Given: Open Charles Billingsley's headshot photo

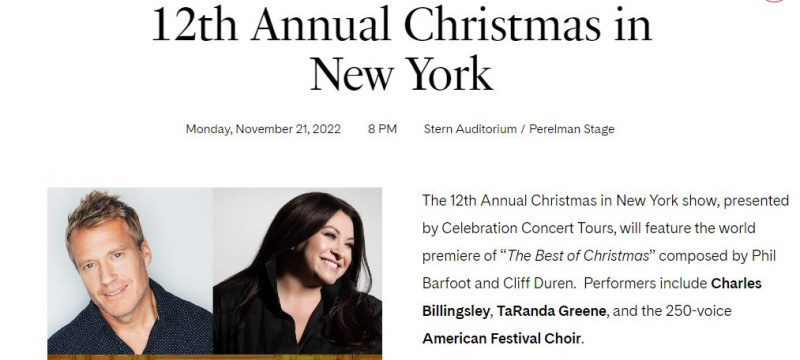Looking at the screenshot, I should (x=130, y=271).
